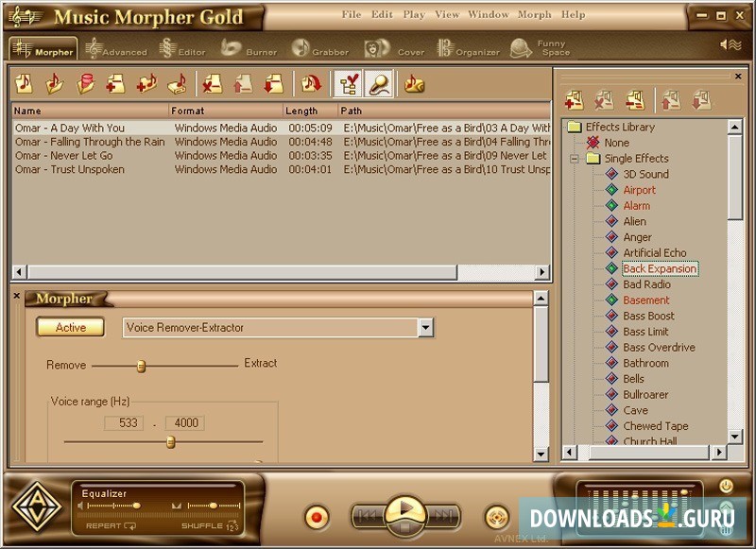Open the Burner tab
The image size is (756, 549).
point(249,49)
